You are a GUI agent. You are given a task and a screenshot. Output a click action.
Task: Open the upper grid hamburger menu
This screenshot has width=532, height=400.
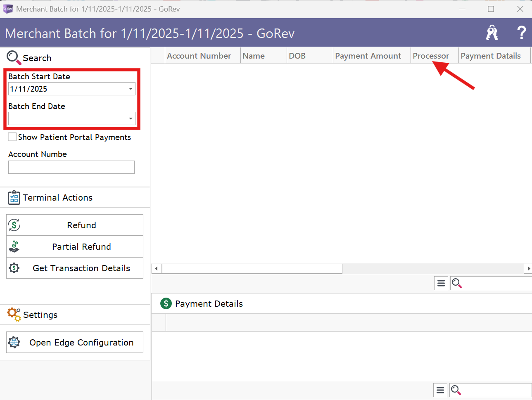(441, 283)
